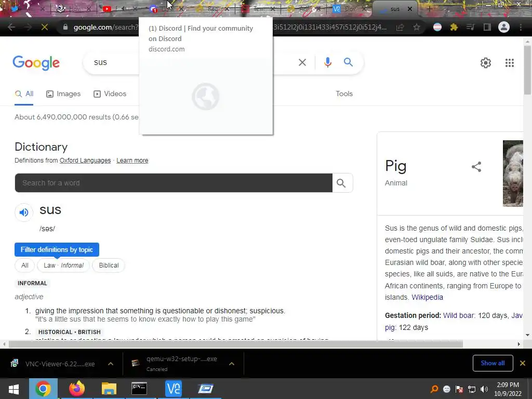The height and width of the screenshot is (399, 532).
Task: Filter definitions by Biblical
Action: click(109, 265)
